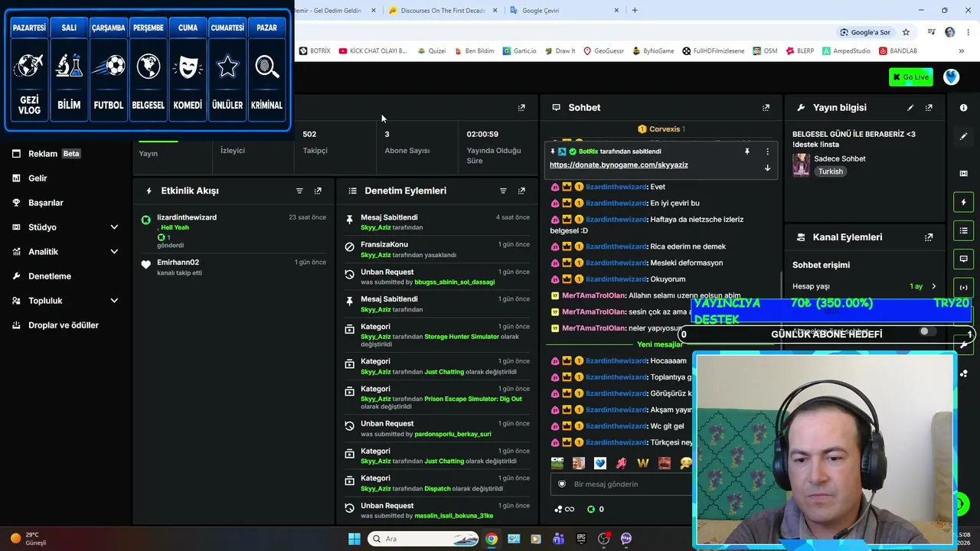Click the taskbar Ara search box
This screenshot has width=980, height=551.
tap(423, 539)
